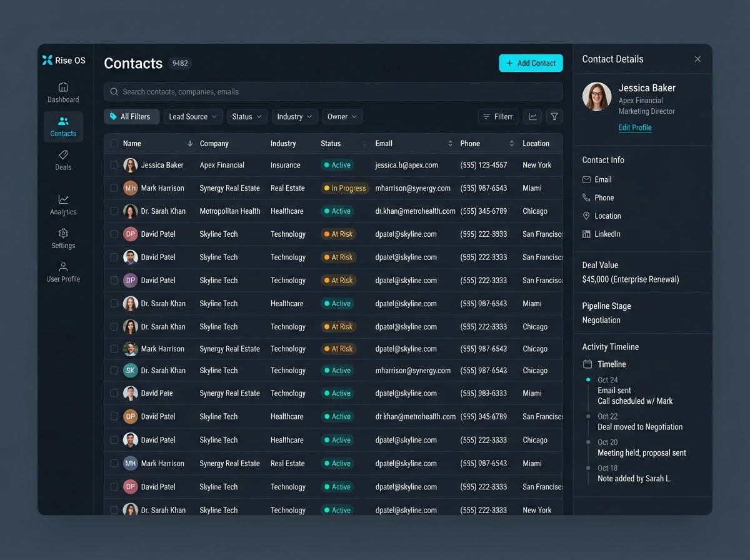Image resolution: width=750 pixels, height=560 pixels.
Task: Select the Oct 24 timeline marker
Action: (x=588, y=380)
